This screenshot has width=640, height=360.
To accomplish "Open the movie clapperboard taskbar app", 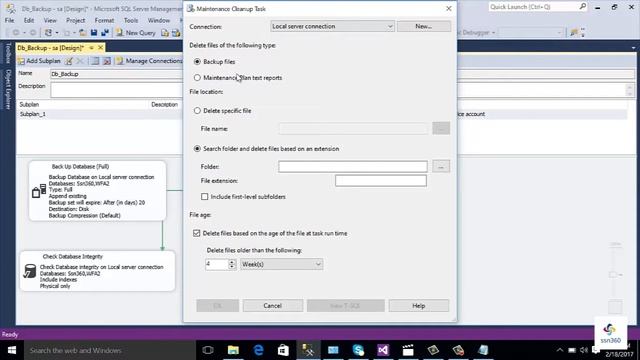I will [408, 350].
